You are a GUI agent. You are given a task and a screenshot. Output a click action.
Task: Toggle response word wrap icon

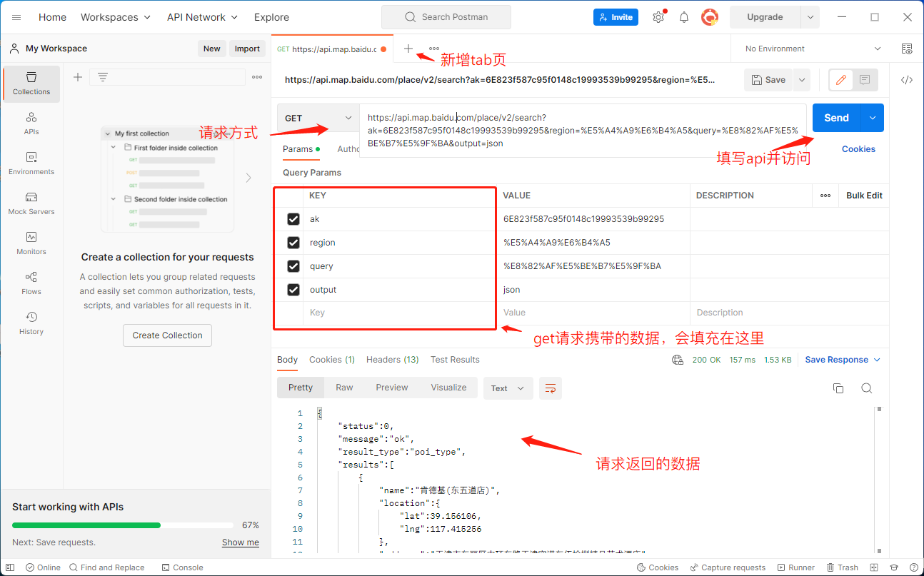551,388
